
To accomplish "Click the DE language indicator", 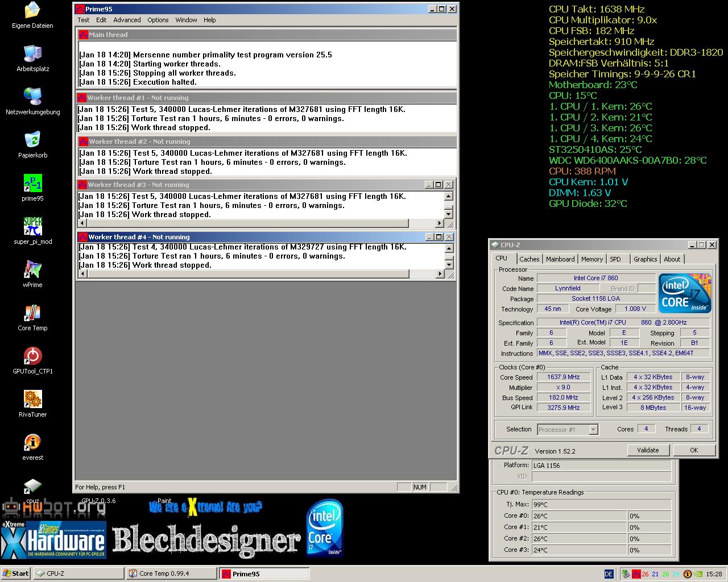I will (609, 574).
